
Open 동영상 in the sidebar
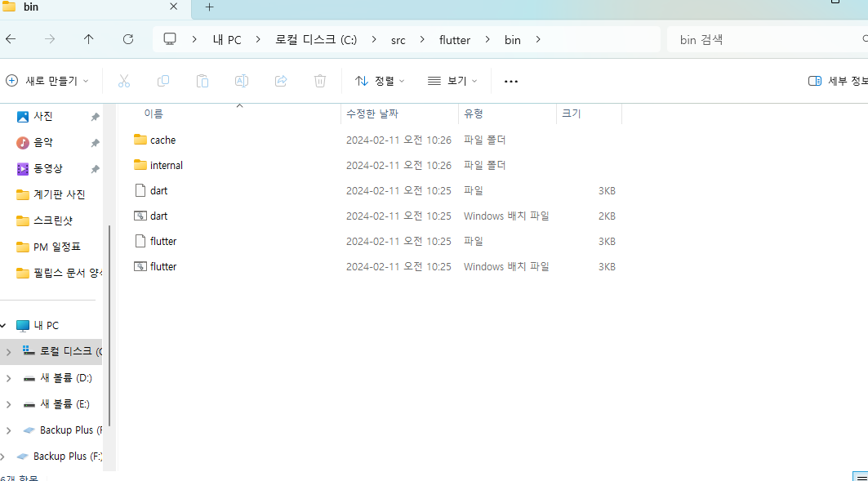(x=47, y=168)
